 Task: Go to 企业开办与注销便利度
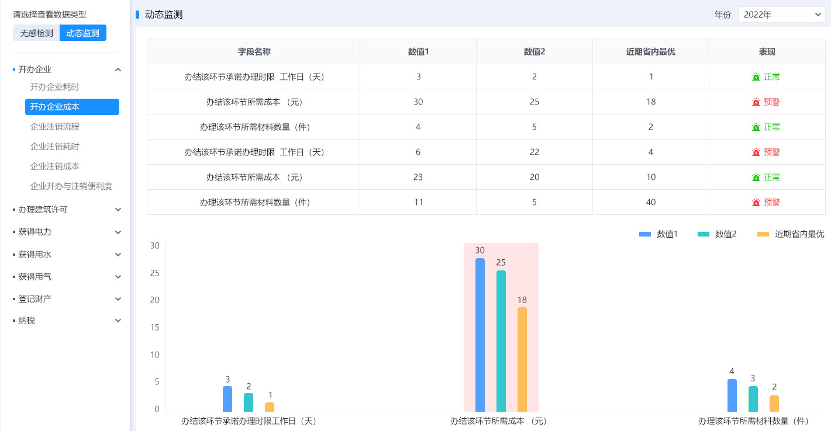click(71, 186)
